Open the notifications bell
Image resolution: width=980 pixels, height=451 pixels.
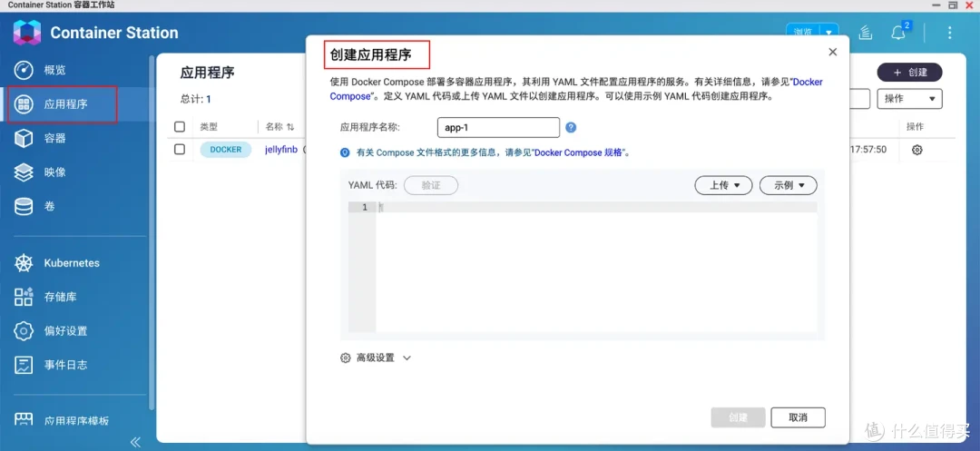point(898,33)
